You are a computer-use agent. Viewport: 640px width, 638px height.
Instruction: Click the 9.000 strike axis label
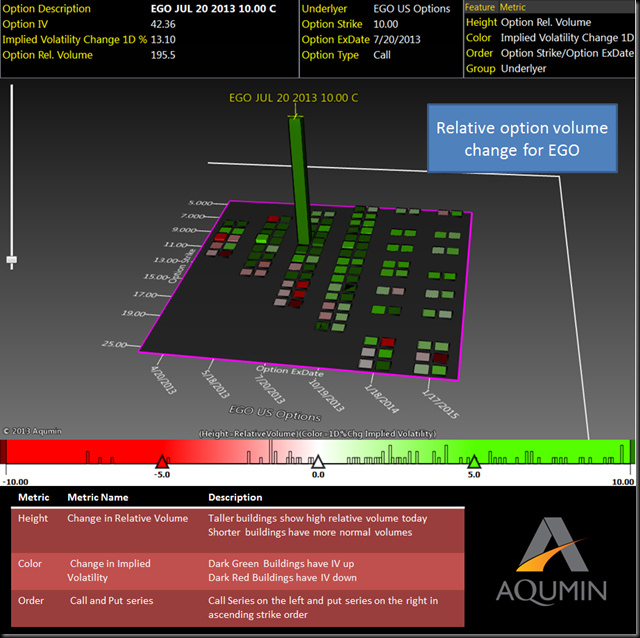click(184, 230)
